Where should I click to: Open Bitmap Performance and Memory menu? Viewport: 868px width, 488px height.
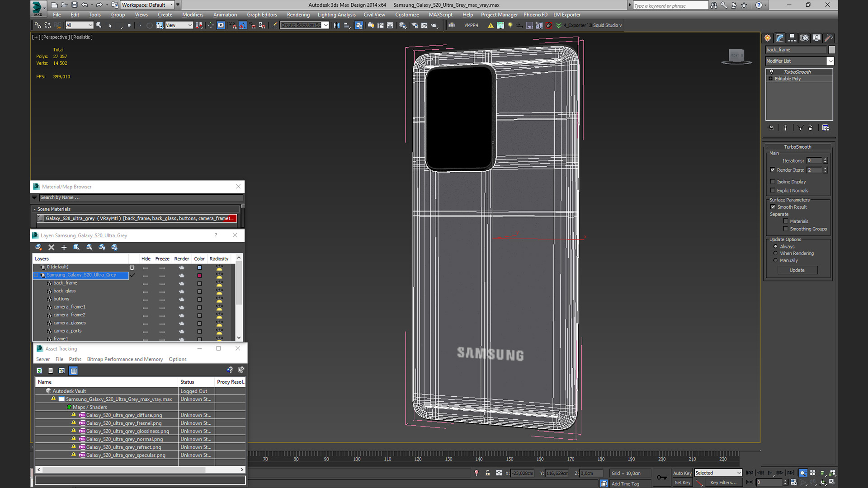tap(125, 360)
